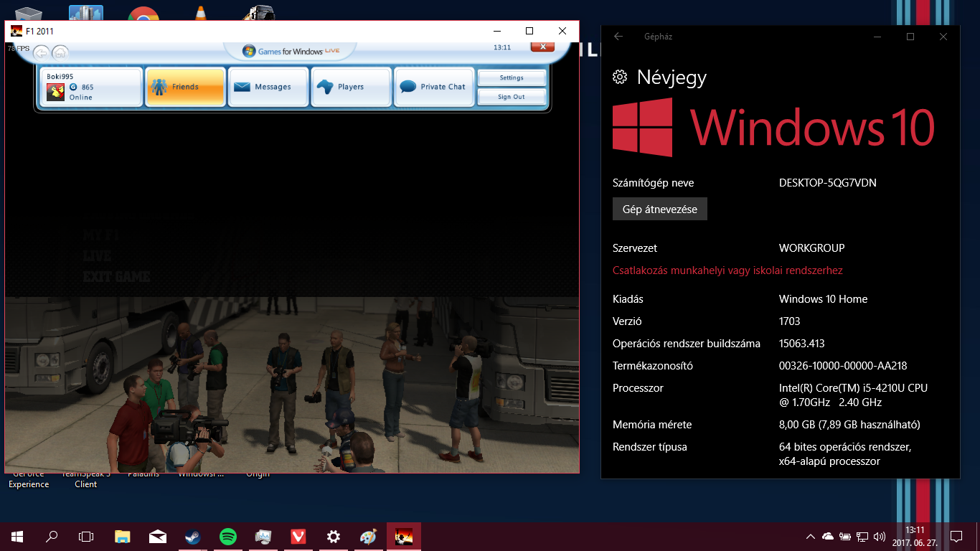Select the VLC media player desktop icon
This screenshot has height=551, width=980.
tap(201, 13)
